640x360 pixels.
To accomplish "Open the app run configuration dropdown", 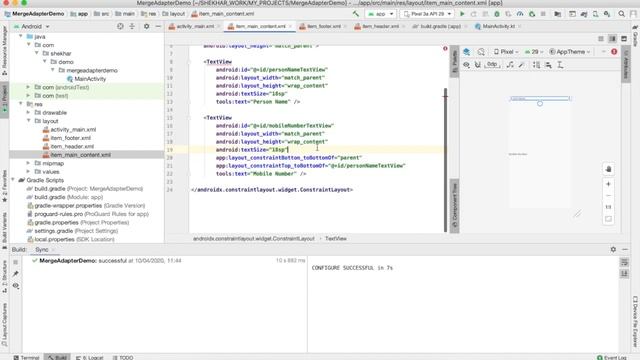I will pyautogui.click(x=380, y=14).
